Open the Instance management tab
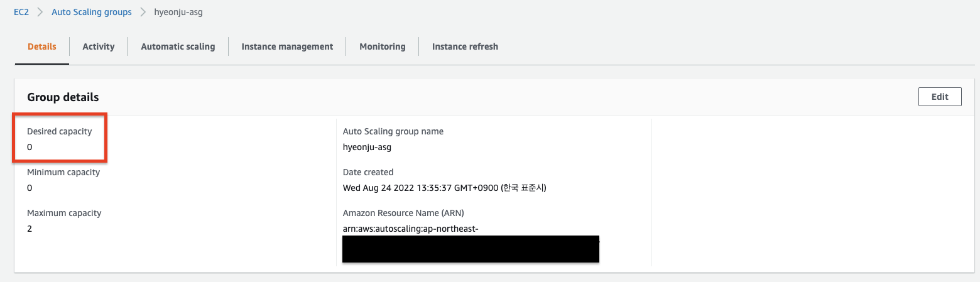Image resolution: width=980 pixels, height=282 pixels. tap(287, 46)
